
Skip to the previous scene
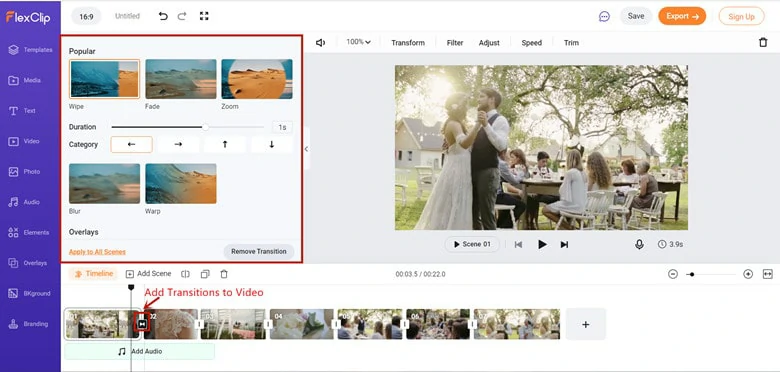(x=518, y=244)
